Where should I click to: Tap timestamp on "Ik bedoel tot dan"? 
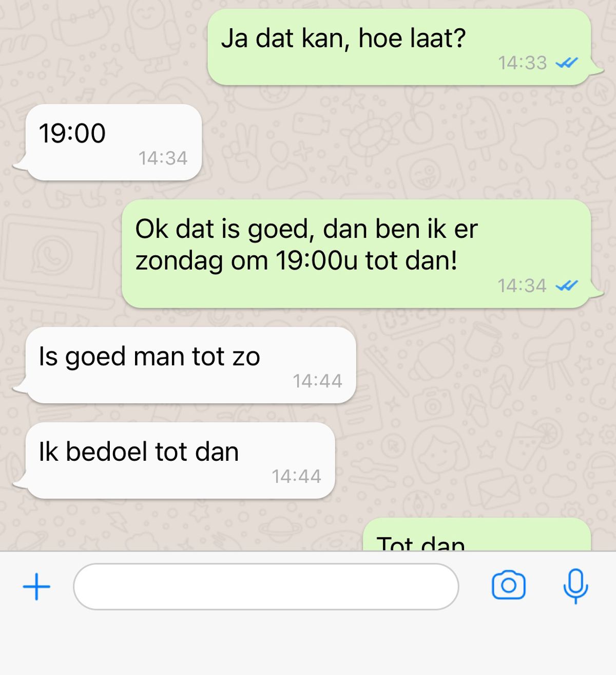point(296,476)
